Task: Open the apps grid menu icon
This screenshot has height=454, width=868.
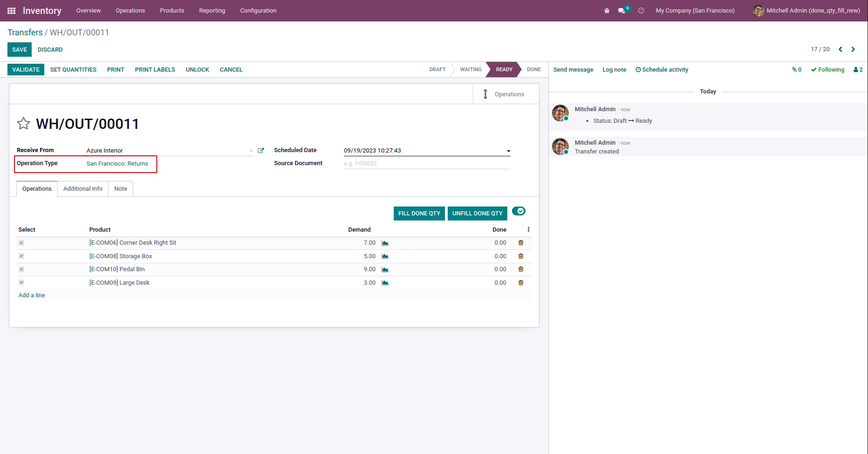Action: point(12,11)
